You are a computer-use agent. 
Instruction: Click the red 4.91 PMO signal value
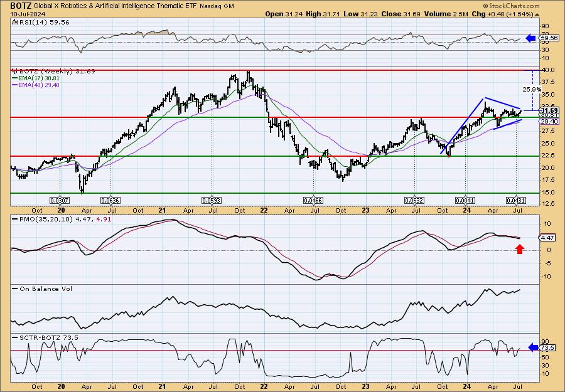pos(104,219)
